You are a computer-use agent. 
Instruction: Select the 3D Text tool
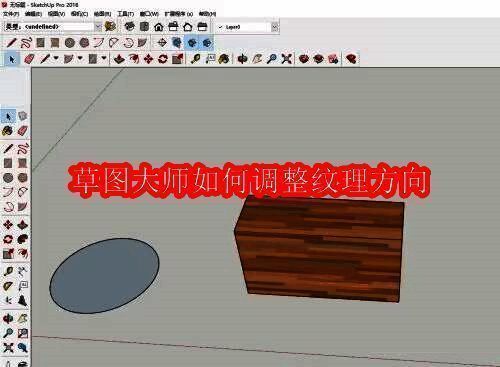point(22,300)
